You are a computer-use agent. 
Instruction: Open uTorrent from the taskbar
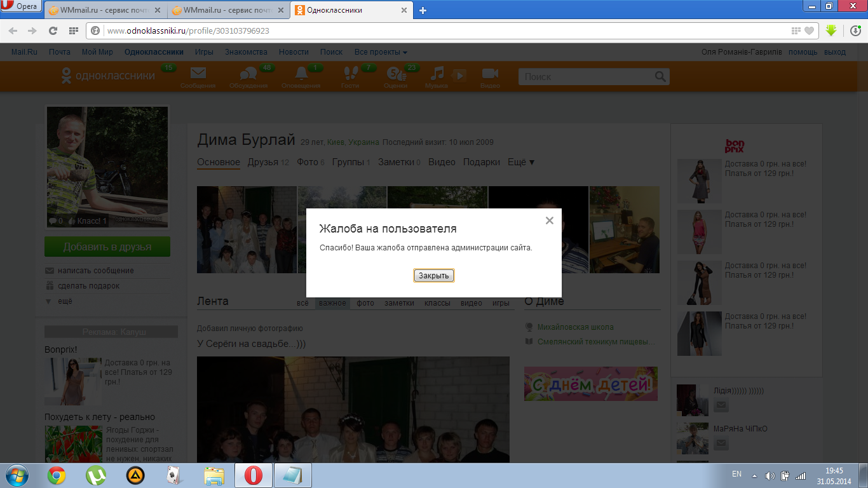click(x=96, y=475)
